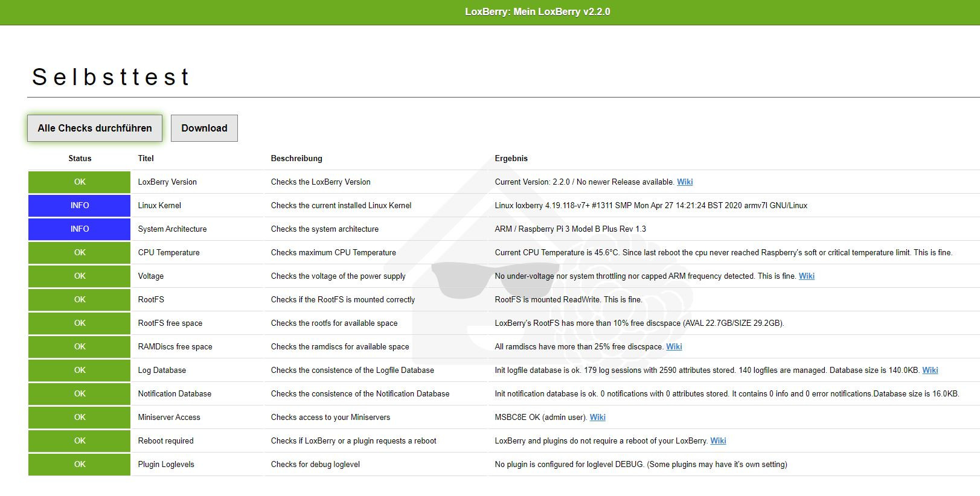Click description 'Checks the LoxBerry Version'

(x=321, y=182)
